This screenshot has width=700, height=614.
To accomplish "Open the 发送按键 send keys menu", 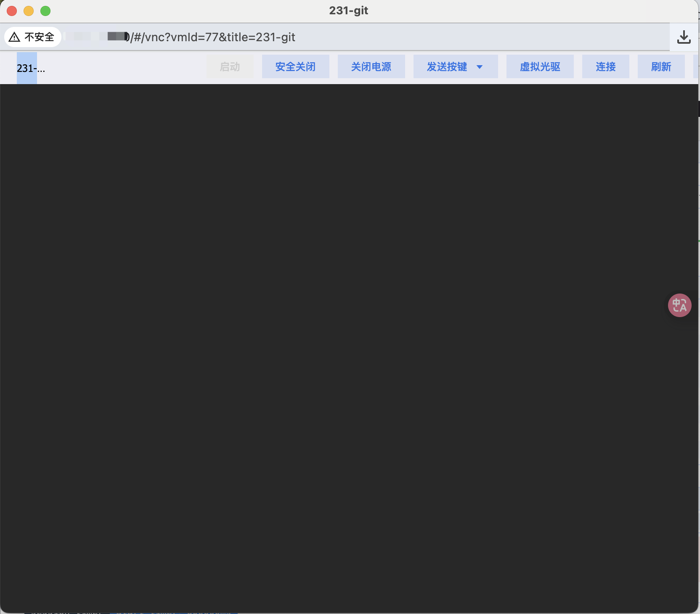I will coord(447,66).
